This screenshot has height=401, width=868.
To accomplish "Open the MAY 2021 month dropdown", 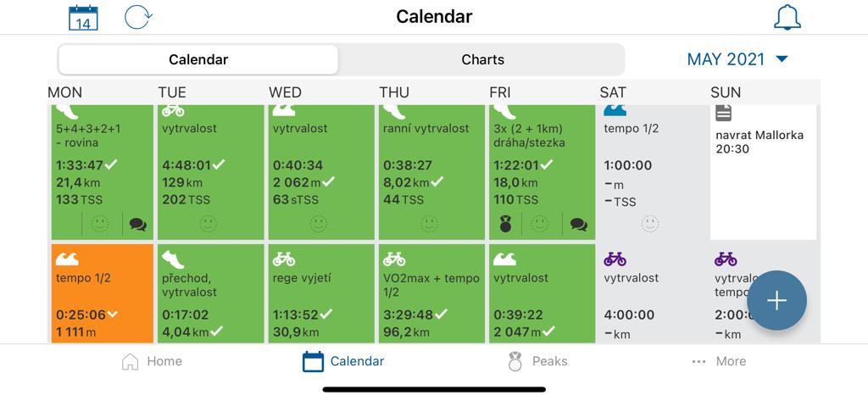I will (737, 59).
